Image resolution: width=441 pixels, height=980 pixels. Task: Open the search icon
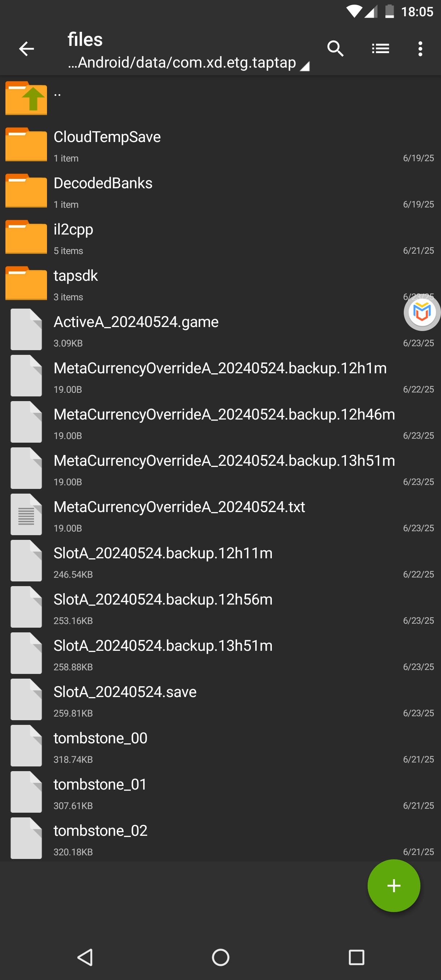coord(335,49)
